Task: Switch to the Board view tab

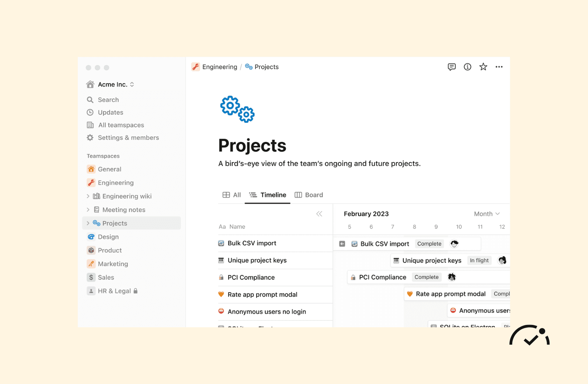Action: pos(309,195)
